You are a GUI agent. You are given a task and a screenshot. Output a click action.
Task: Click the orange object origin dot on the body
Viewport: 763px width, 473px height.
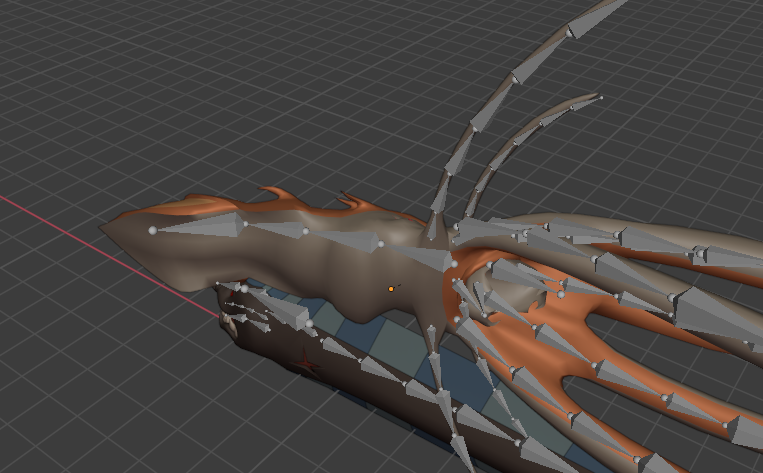pyautogui.click(x=391, y=289)
